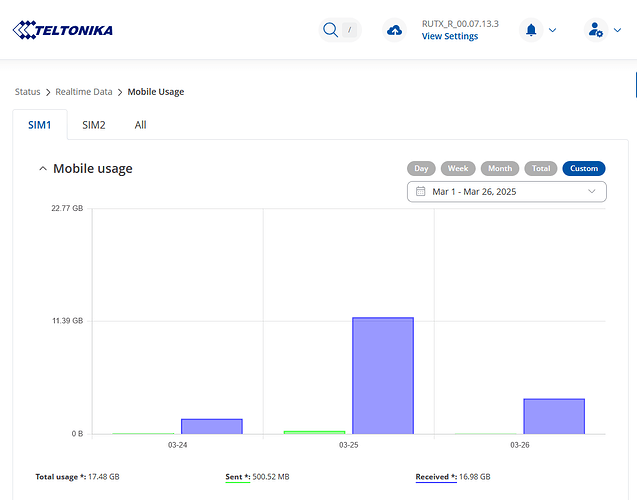The width and height of the screenshot is (637, 500).
Task: Toggle the Sent legend label
Action: pos(238,477)
